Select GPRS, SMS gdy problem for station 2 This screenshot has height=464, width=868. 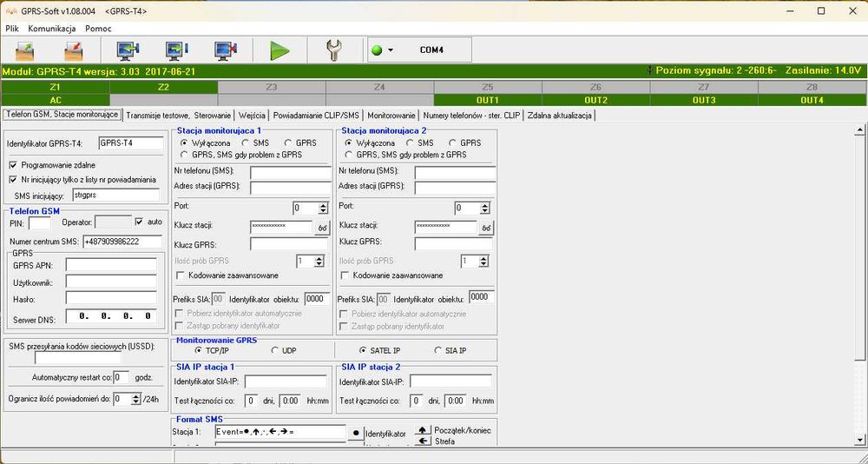coord(348,155)
